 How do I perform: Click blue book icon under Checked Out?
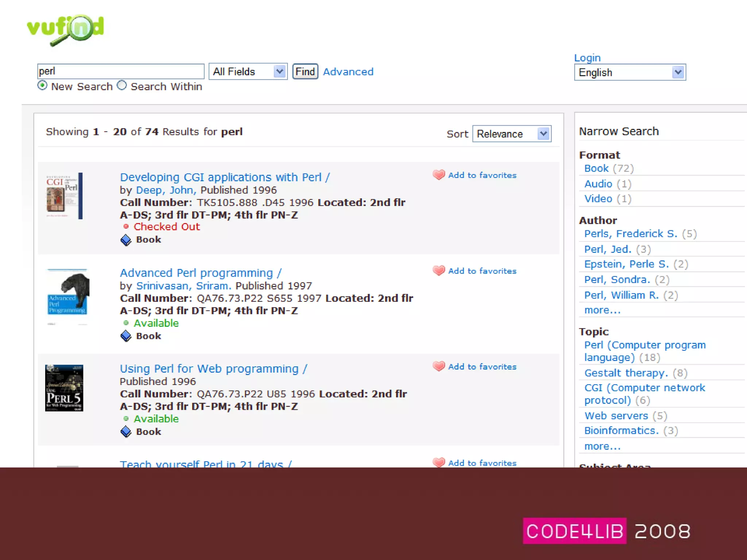click(126, 240)
